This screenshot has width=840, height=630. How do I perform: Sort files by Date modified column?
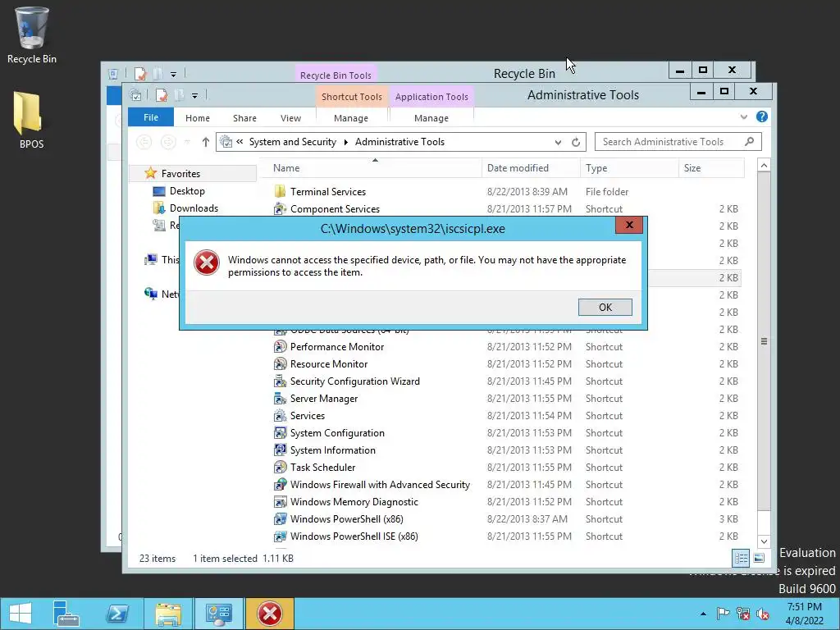531,168
